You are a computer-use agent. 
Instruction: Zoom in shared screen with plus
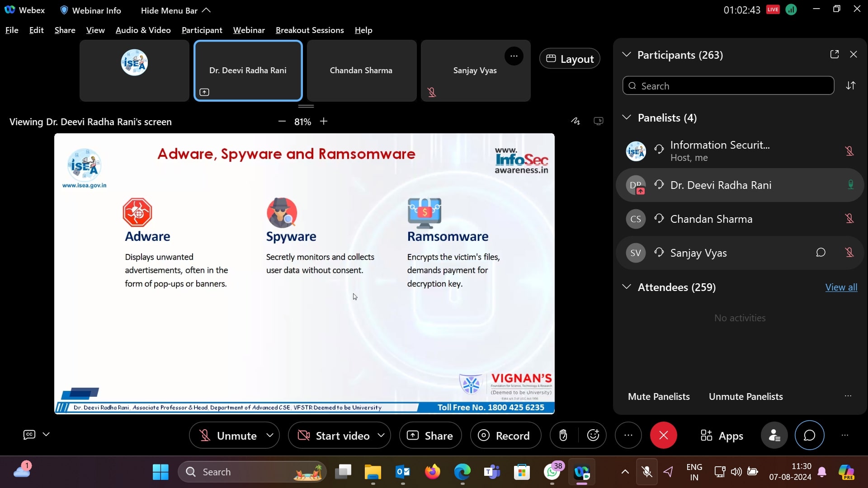[324, 121]
